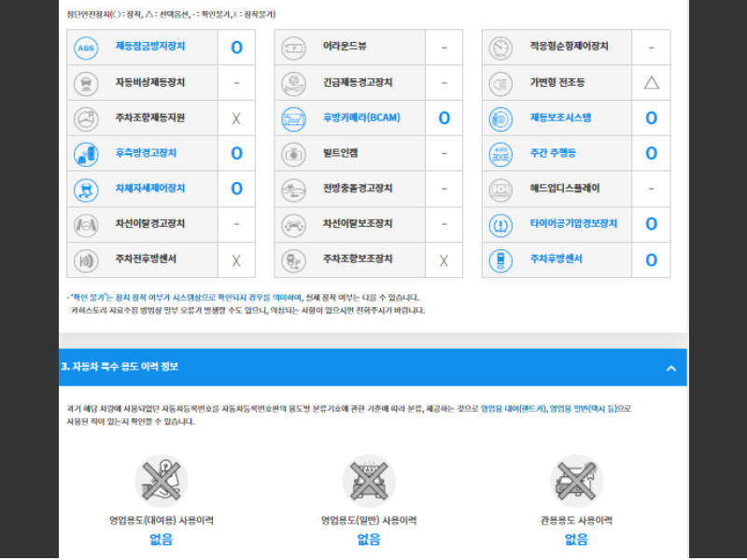Click the 영업용 일반(택시 등) blue text in description
Screen dimensions: 747x560
coord(584,409)
